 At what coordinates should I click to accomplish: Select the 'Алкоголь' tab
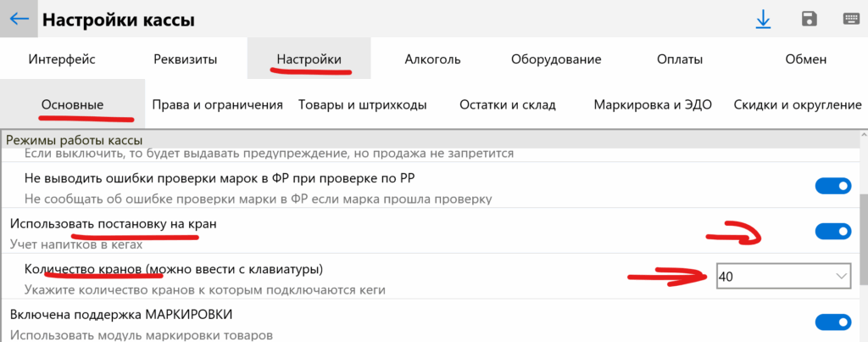[432, 59]
